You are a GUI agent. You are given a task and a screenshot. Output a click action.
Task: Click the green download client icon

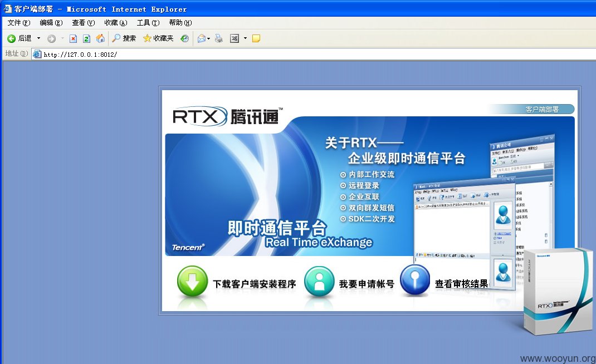192,282
